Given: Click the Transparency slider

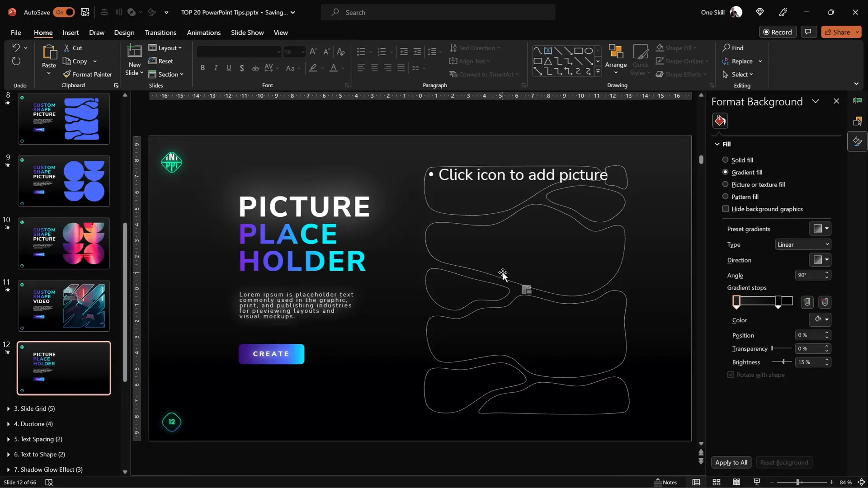Looking at the screenshot, I should point(782,348).
